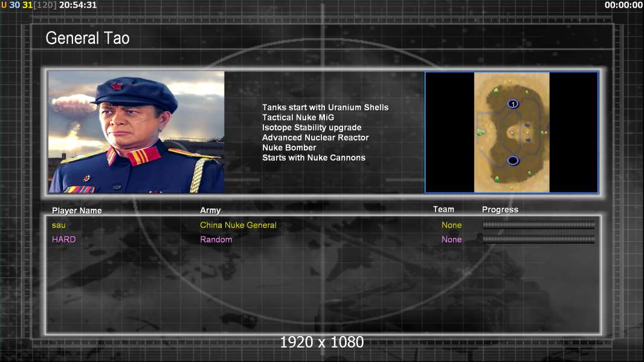Click the 'Random' army entry
The image size is (644, 362).
[216, 240]
